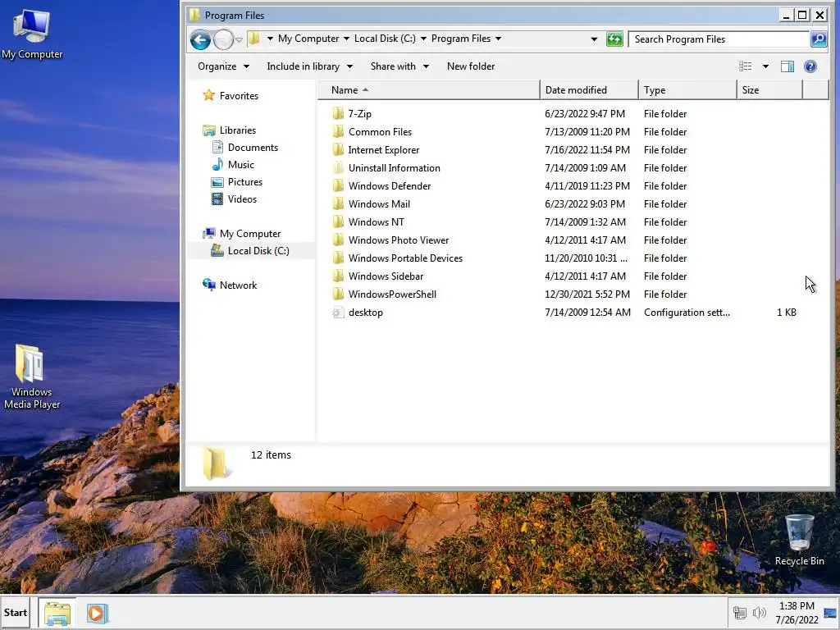This screenshot has width=840, height=630.
Task: Click the volume speaker tray icon
Action: (x=759, y=613)
